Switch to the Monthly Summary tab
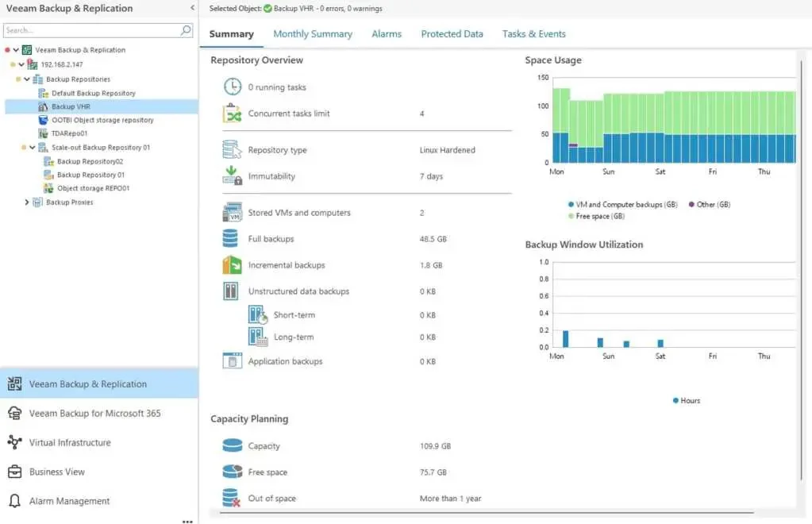812x524 pixels. point(312,34)
